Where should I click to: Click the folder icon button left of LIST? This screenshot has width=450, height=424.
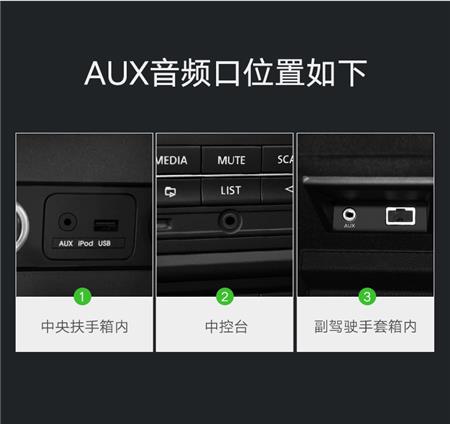[x=170, y=191]
